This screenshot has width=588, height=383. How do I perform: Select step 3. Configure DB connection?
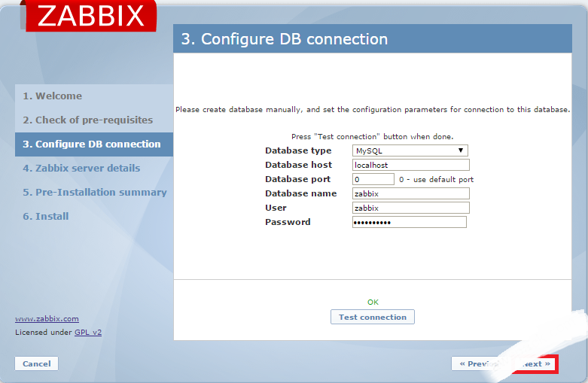(x=94, y=144)
